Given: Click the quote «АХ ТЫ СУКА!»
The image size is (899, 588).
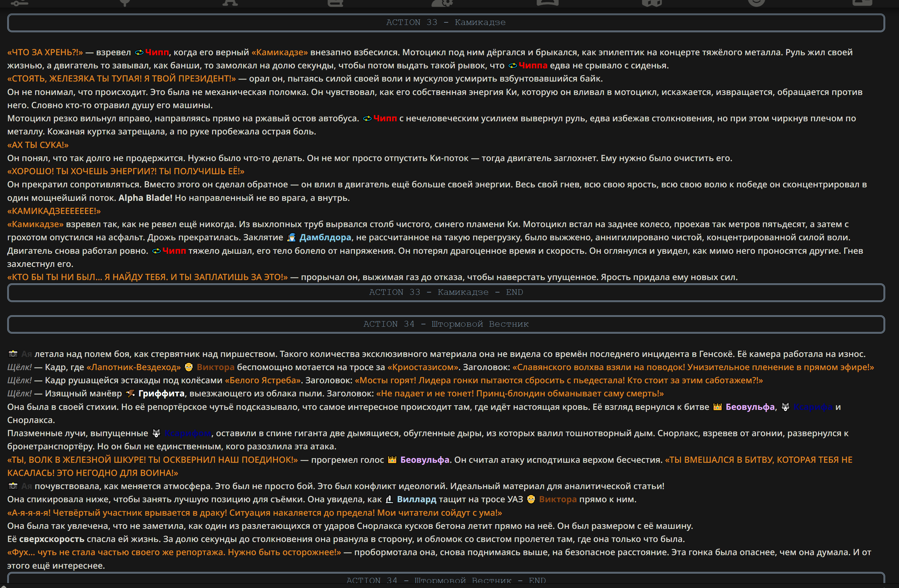Looking at the screenshot, I should pyautogui.click(x=38, y=145).
